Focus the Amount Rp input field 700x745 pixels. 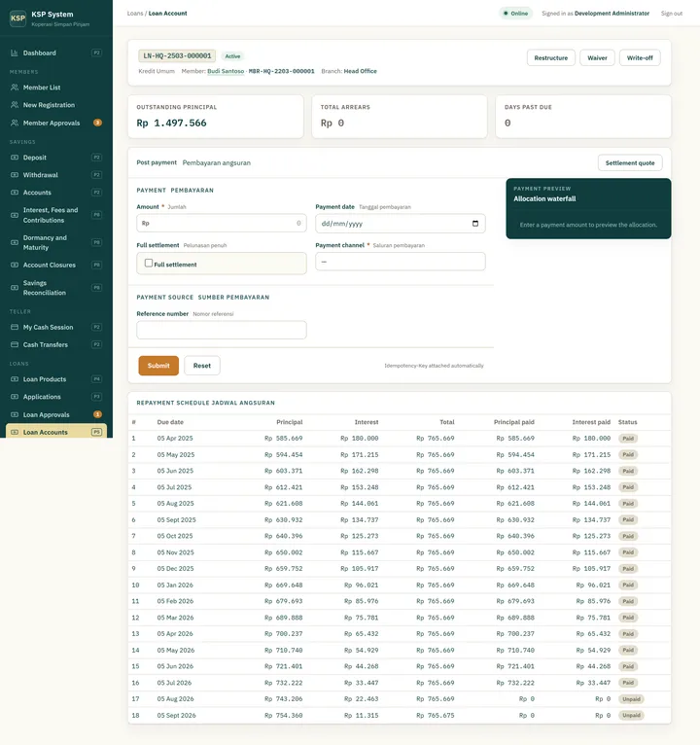(x=222, y=224)
